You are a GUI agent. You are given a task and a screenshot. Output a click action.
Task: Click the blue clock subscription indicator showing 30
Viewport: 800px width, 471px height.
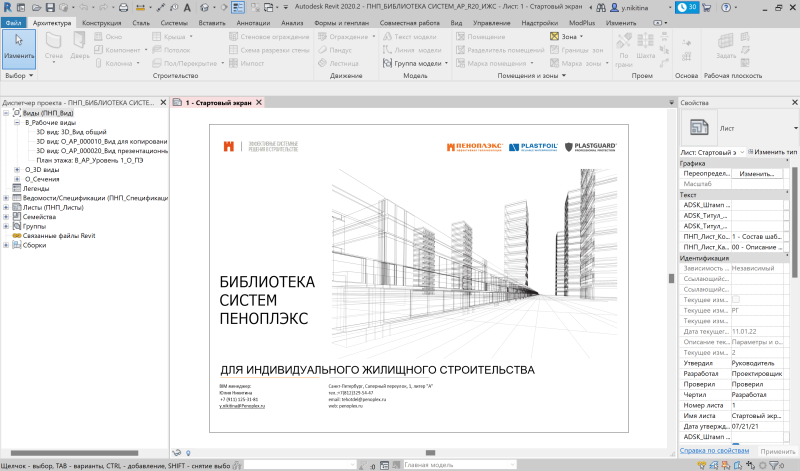[x=687, y=7]
